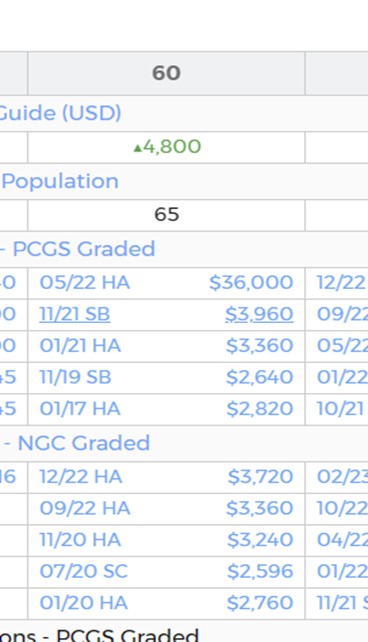Click the $3,960 auction price
This screenshot has height=642, width=368.
[259, 314]
